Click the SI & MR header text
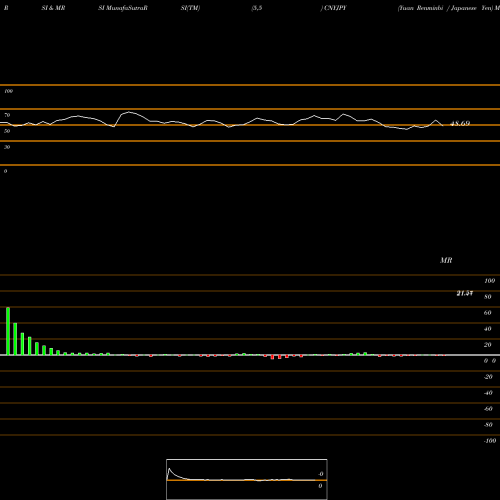This screenshot has height=500, width=500. [x=53, y=8]
